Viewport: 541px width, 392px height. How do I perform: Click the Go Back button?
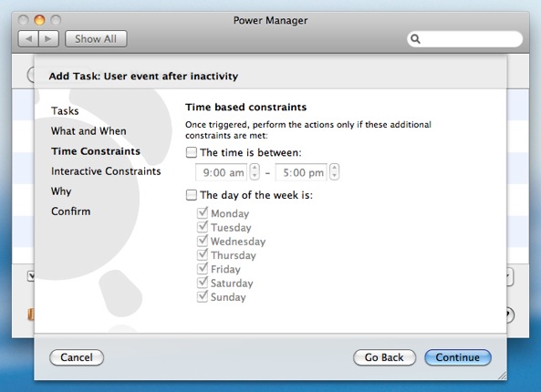tap(384, 357)
